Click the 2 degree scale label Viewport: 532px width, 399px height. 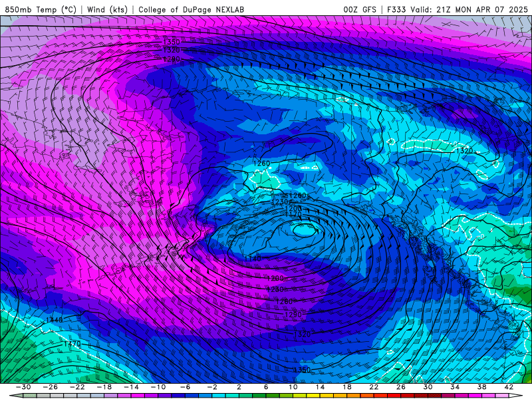pos(239,387)
